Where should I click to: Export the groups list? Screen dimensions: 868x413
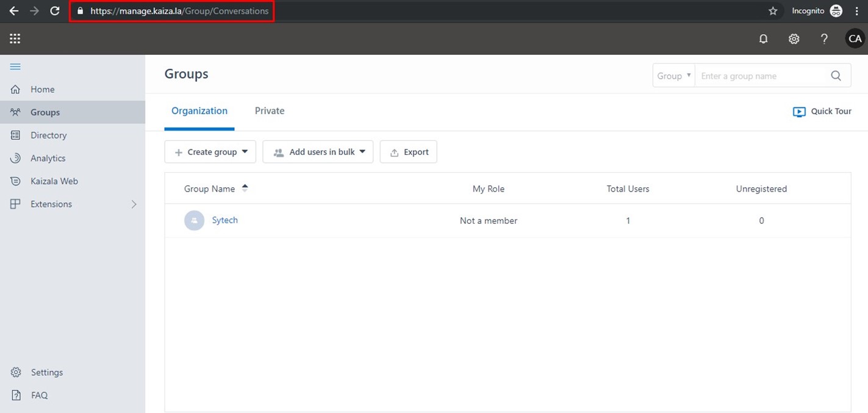coord(408,152)
